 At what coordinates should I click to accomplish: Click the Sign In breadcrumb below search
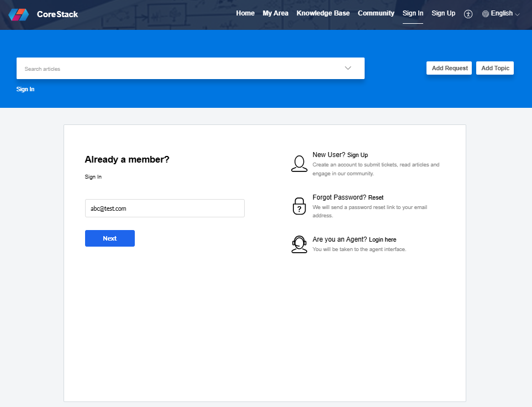coord(25,89)
